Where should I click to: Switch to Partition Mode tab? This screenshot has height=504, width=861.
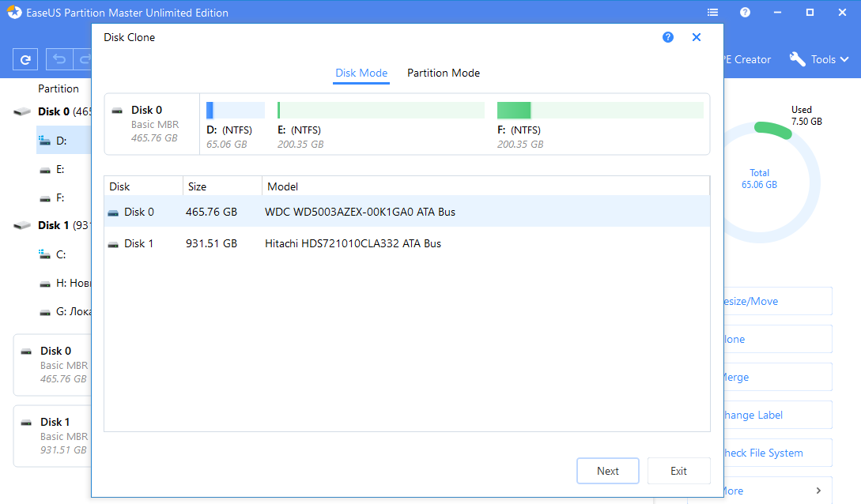pos(443,73)
